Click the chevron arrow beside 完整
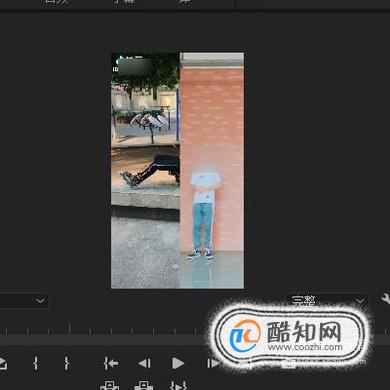The image size is (390, 390). [360, 301]
